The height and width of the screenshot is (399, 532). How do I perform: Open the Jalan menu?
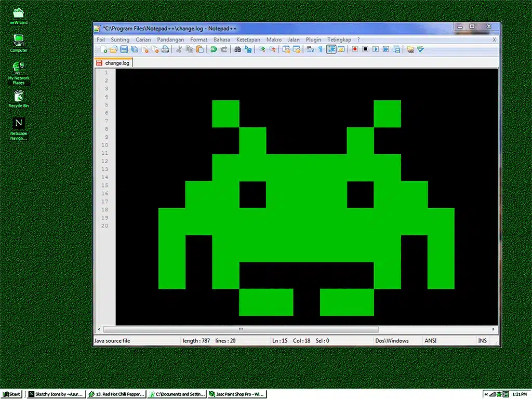coord(294,39)
